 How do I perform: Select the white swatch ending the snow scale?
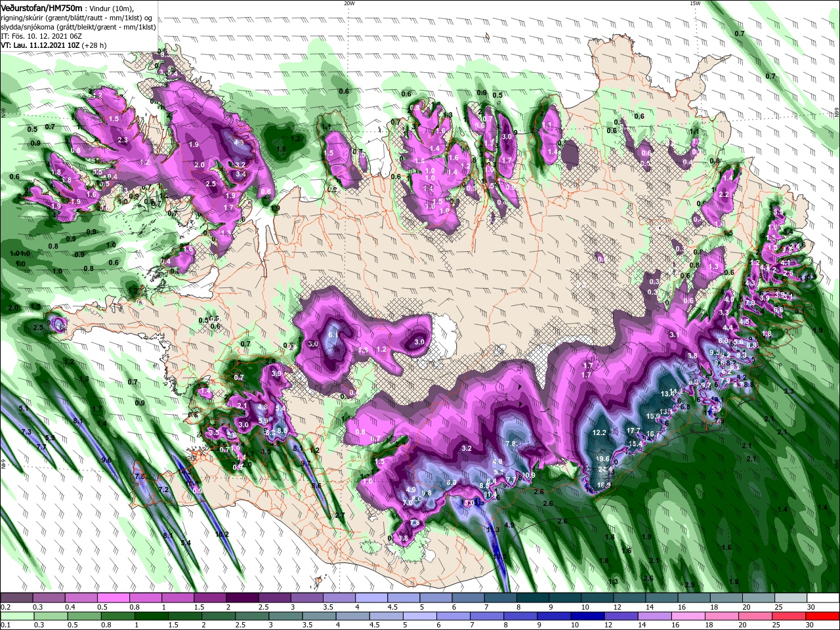pos(822,597)
